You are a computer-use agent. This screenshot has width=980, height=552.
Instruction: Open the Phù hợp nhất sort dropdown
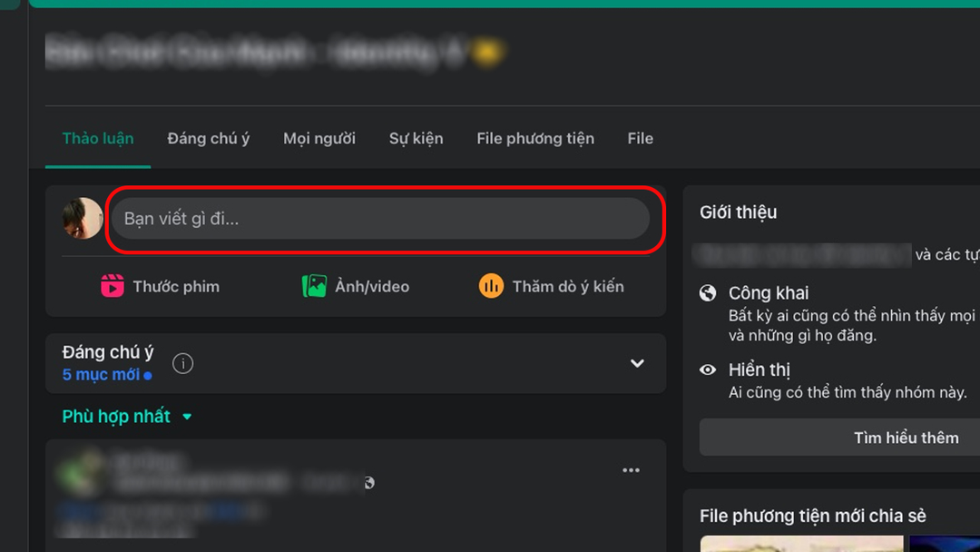click(127, 417)
